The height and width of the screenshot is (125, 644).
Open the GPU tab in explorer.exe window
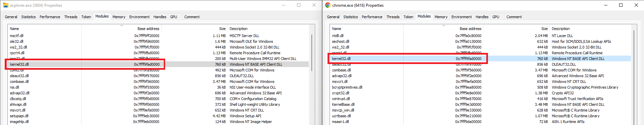pyautogui.click(x=174, y=17)
